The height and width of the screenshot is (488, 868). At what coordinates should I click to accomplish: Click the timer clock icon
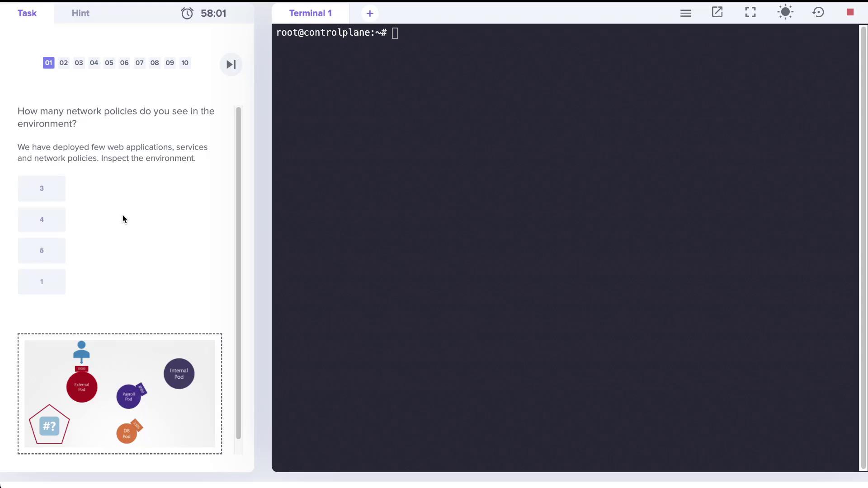187,14
